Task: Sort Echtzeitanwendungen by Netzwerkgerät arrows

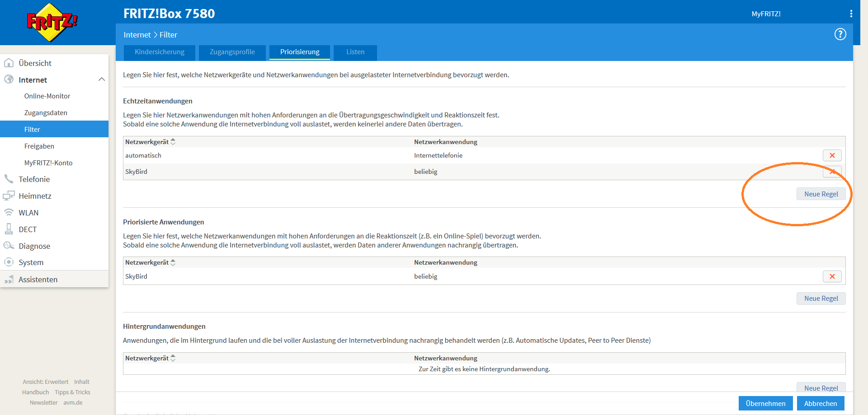Action: pos(173,142)
